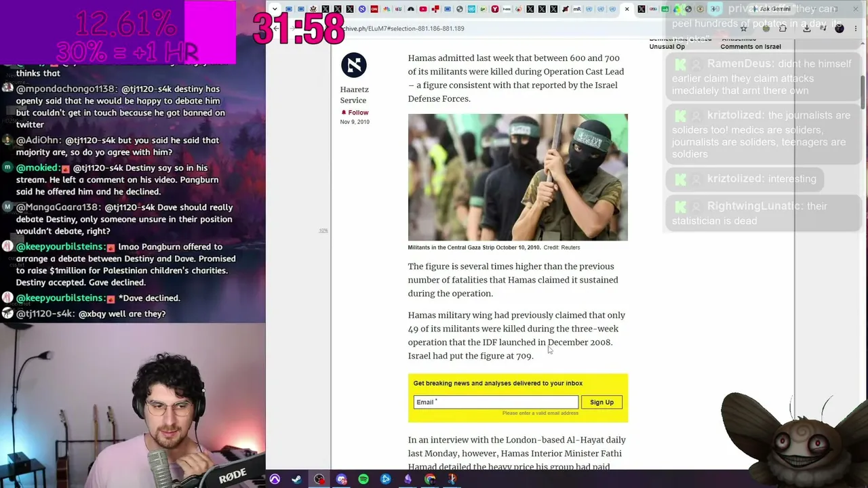Open the browser extensions puzzle icon
Screen dimensions: 868x488
[783, 28]
